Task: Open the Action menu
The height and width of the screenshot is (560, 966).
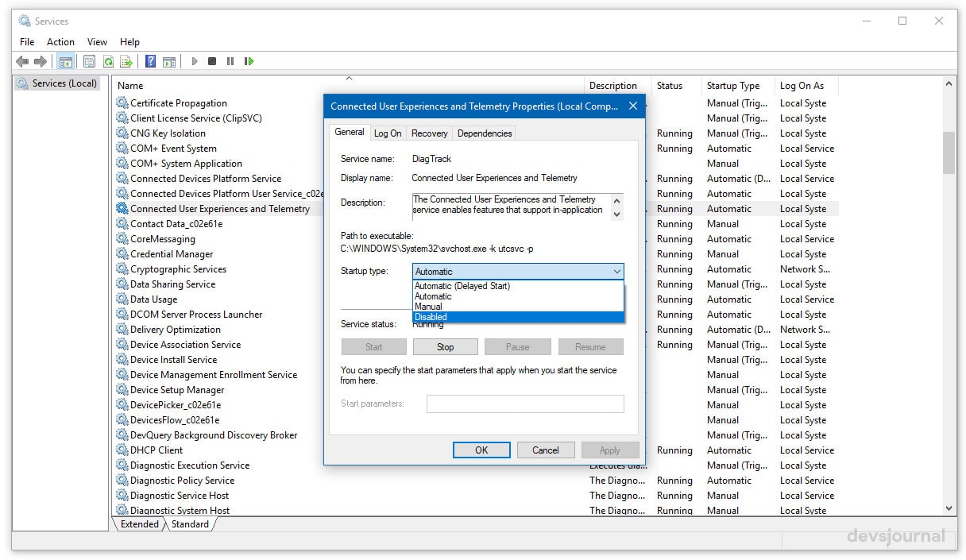Action: [x=60, y=42]
